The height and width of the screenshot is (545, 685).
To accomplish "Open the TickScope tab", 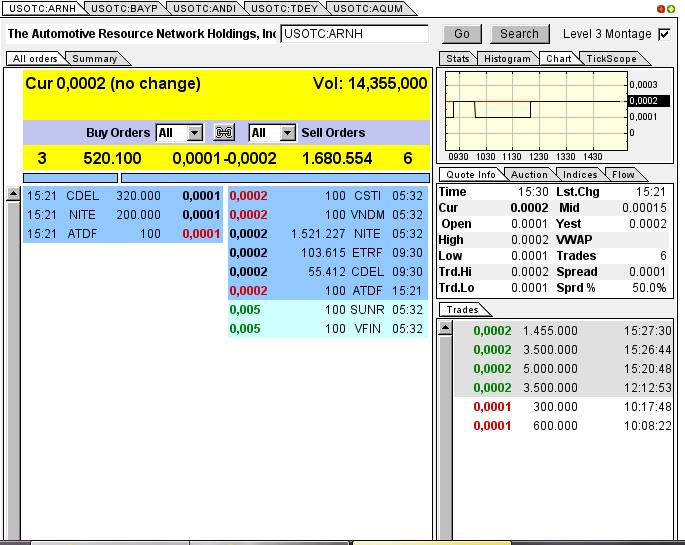I will pyautogui.click(x=610, y=59).
